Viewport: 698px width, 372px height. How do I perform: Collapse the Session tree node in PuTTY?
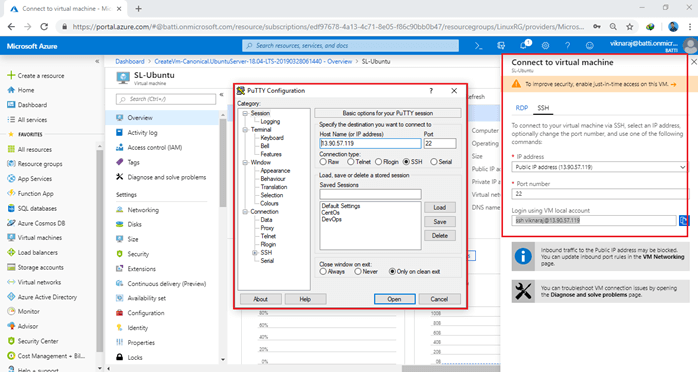[x=245, y=113]
